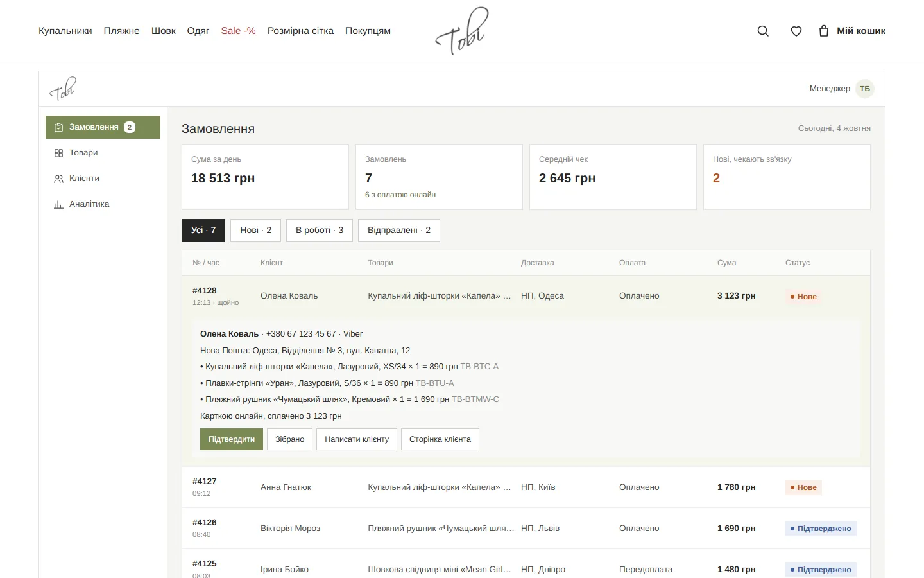Open the shopping bag icon
Screen dimensions: 924x578
824,31
